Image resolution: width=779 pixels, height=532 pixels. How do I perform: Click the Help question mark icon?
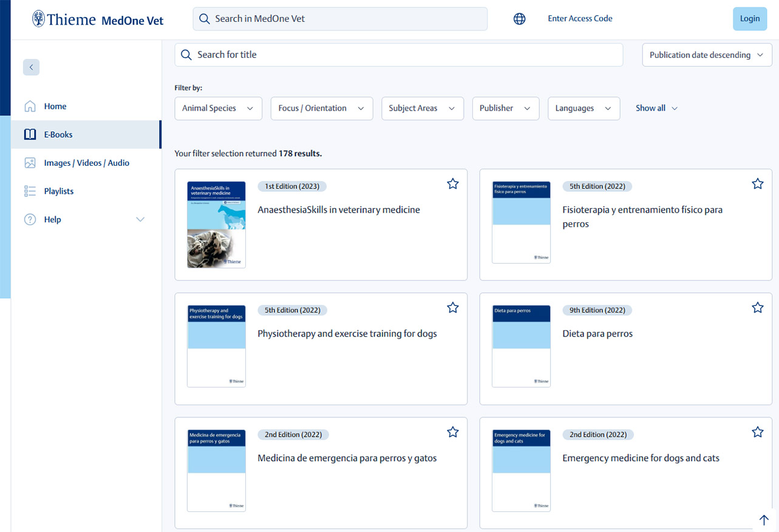coord(30,220)
